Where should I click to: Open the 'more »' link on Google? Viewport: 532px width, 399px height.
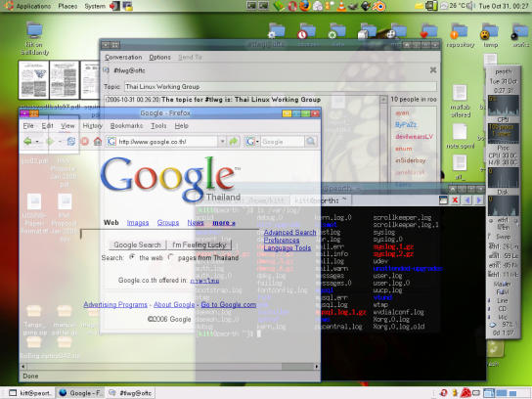(x=224, y=223)
